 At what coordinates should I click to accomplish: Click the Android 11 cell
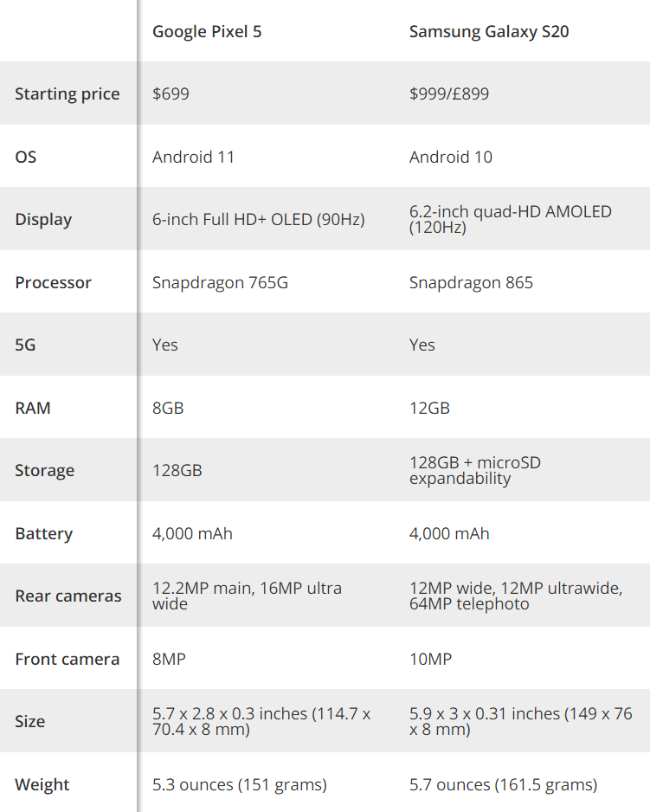193,157
